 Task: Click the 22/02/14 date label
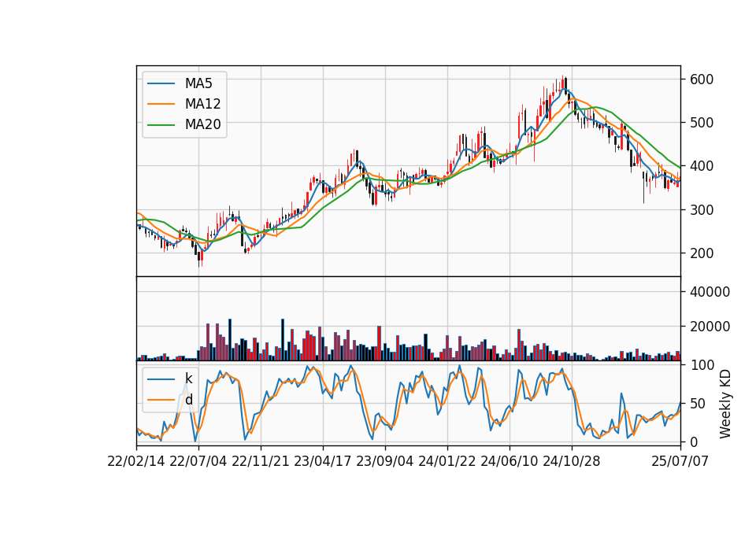136,461
